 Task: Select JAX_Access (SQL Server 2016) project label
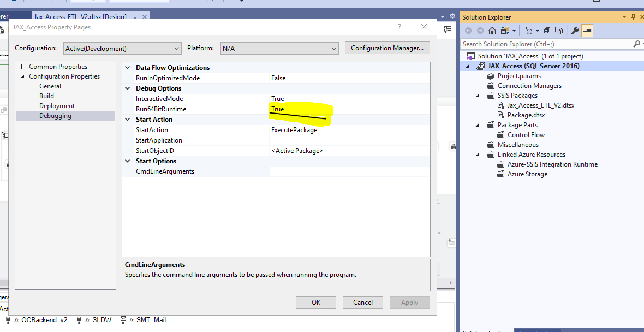[534, 66]
